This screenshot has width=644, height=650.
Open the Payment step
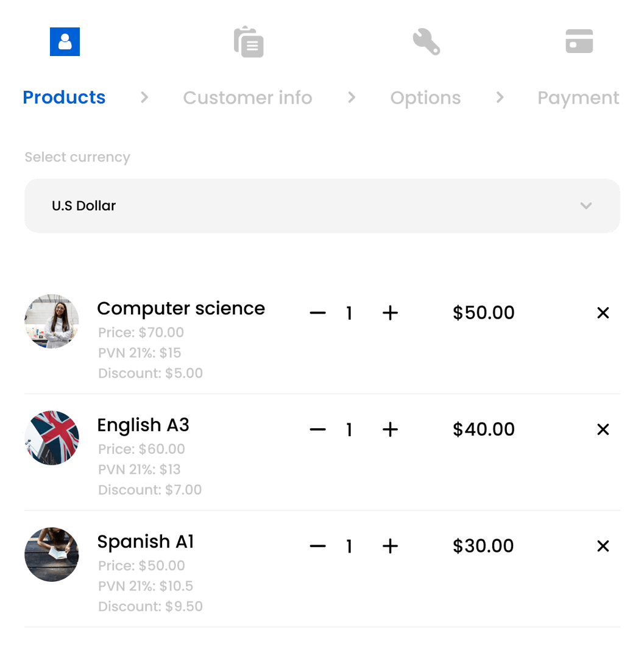click(x=578, y=98)
